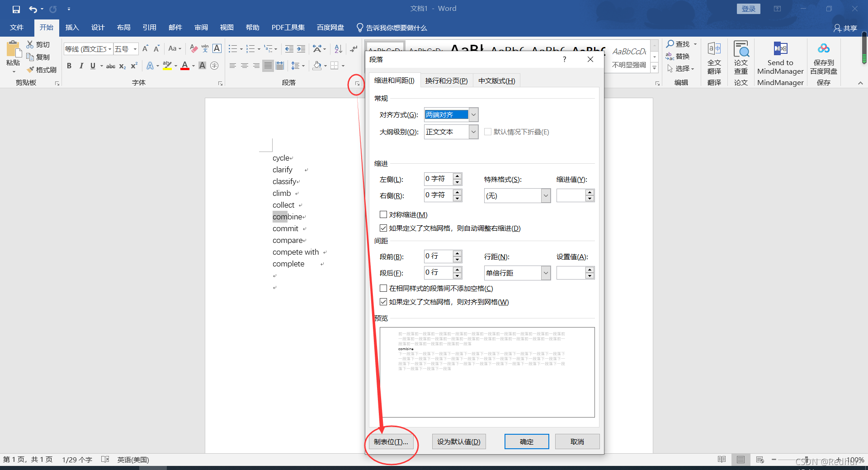The image size is (868, 470).
Task: Click the Paste icon in clipboard group
Action: coord(13,49)
